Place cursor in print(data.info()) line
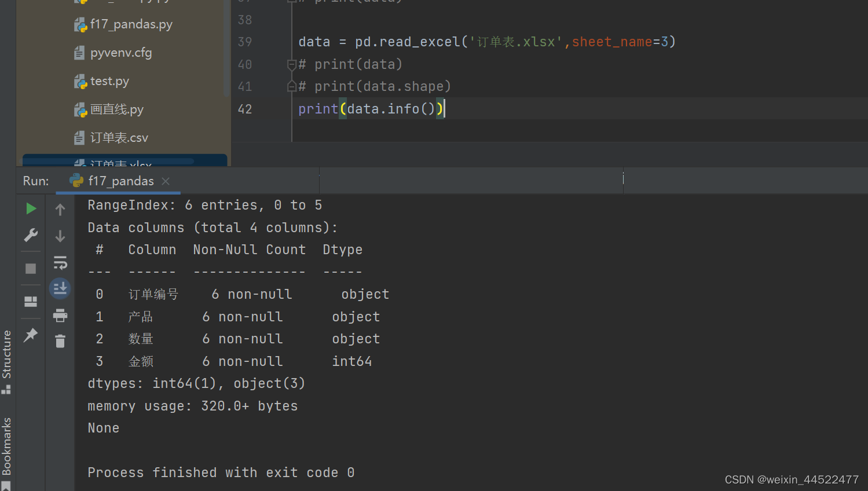Viewport: 868px width, 491px height. [x=371, y=109]
